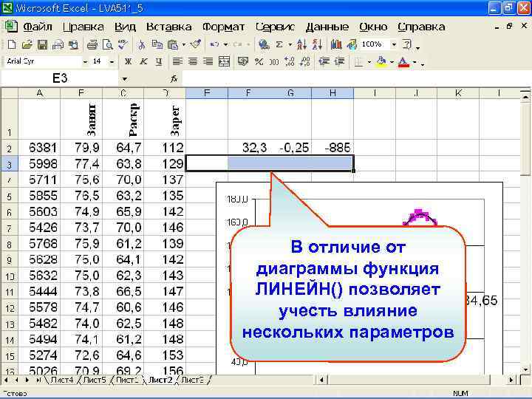Click the fx insert function button
Screen dimensions: 532x399
(174, 79)
